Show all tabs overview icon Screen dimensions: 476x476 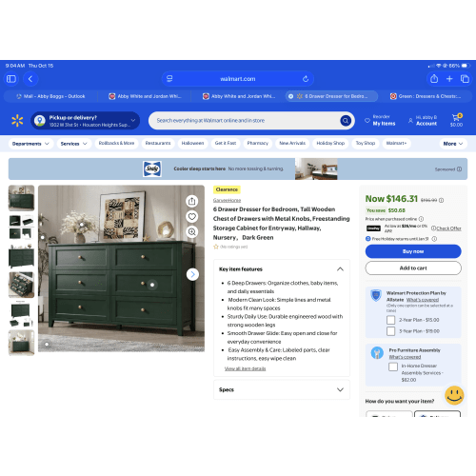[x=465, y=79]
